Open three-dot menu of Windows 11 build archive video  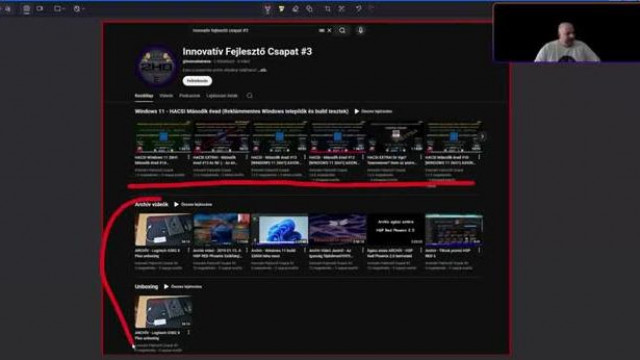coord(304,250)
